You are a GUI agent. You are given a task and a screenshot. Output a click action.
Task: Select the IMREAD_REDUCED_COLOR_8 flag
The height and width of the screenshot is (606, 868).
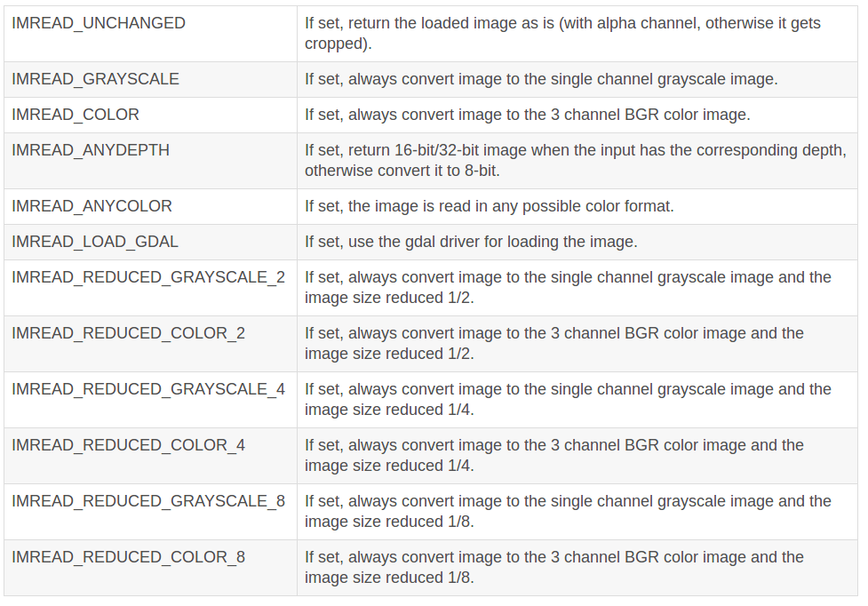pos(129,556)
